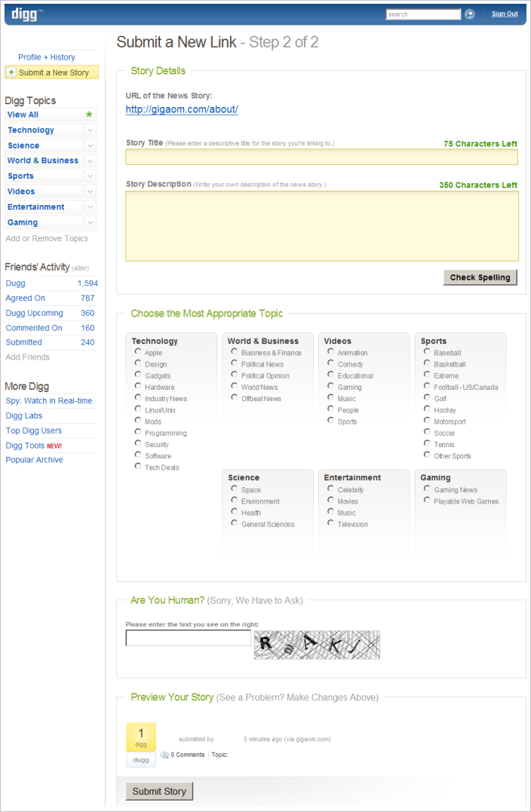Viewport: 531px width, 812px height.
Task: Click the search magnifier icon
Action: point(469,14)
